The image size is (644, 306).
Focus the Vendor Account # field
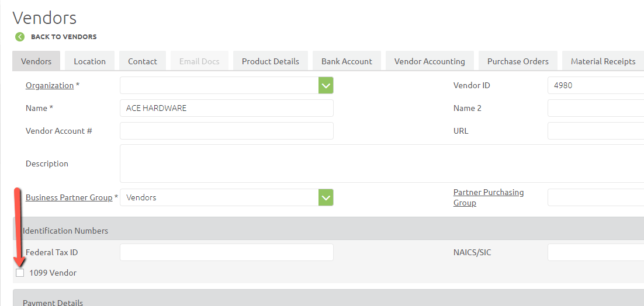click(226, 131)
